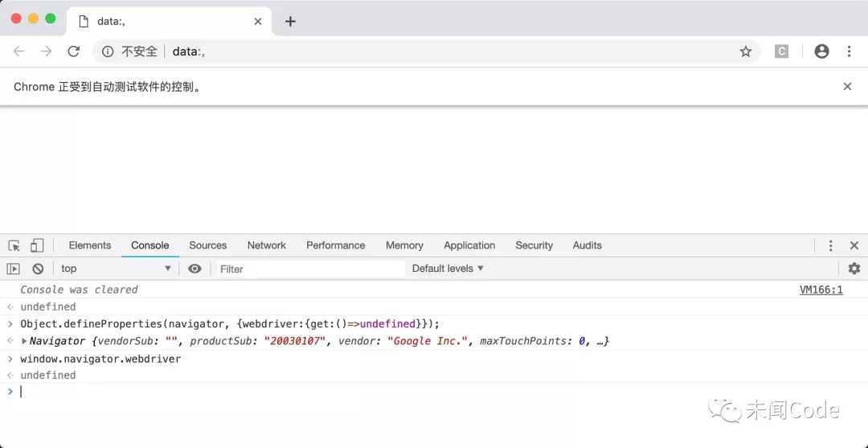Image resolution: width=868 pixels, height=448 pixels.
Task: Switch to the Network tab
Action: 266,245
